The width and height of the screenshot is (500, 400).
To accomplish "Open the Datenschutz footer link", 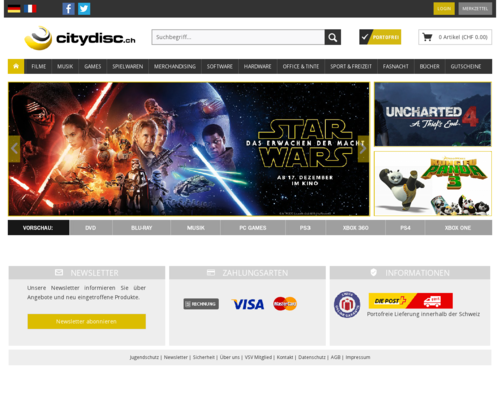I will click(312, 357).
